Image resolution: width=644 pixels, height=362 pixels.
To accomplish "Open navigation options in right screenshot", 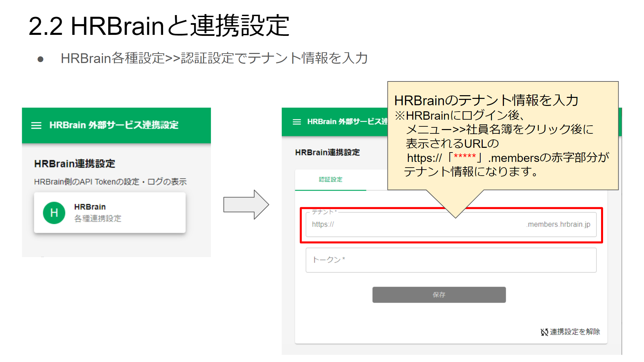I will (x=297, y=121).
